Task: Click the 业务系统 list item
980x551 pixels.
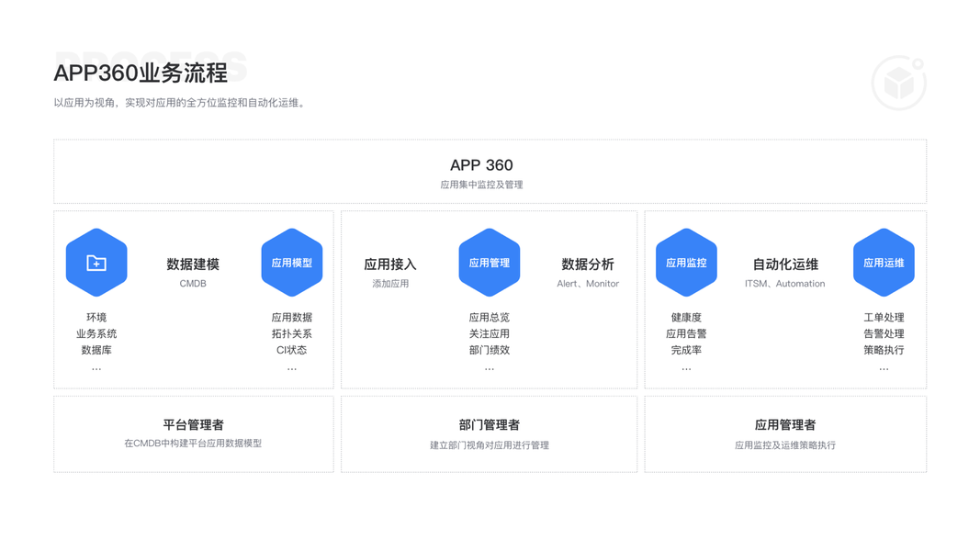Action: point(96,333)
